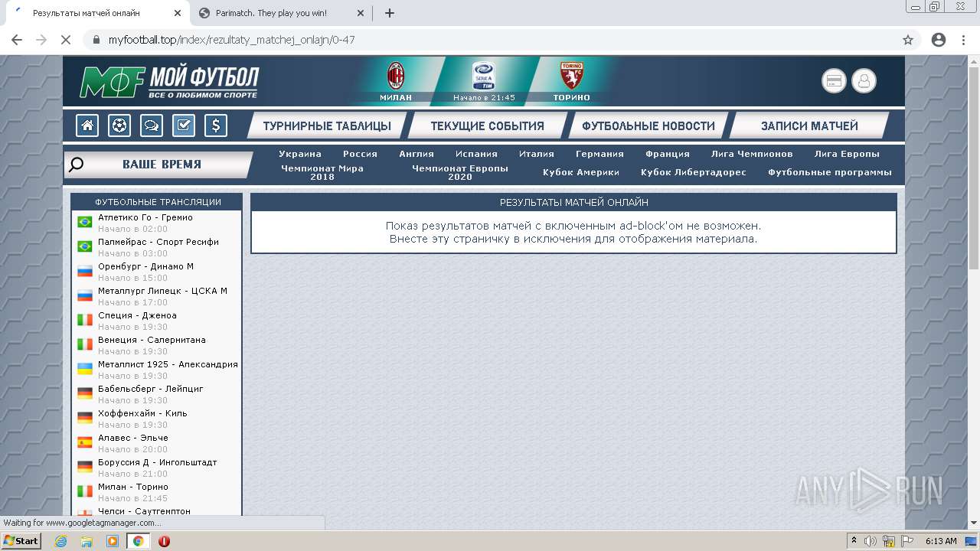Go back in browser history
Viewport: 980px width, 551px height.
click(17, 40)
